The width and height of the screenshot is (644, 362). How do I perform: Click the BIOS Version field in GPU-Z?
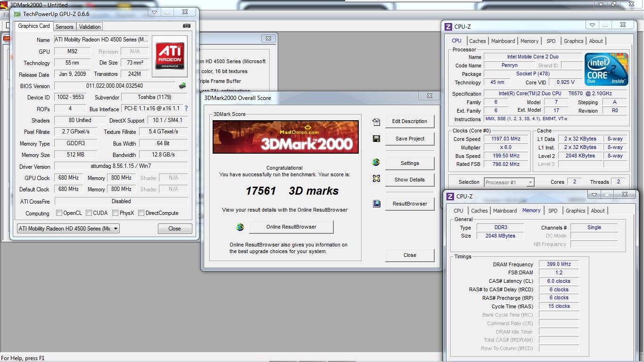tap(115, 86)
